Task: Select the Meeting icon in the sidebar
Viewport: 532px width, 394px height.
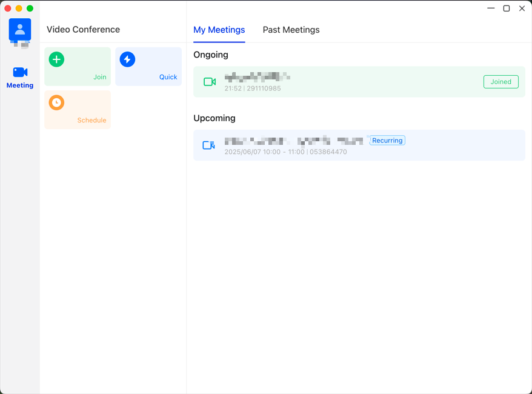Action: pos(20,76)
